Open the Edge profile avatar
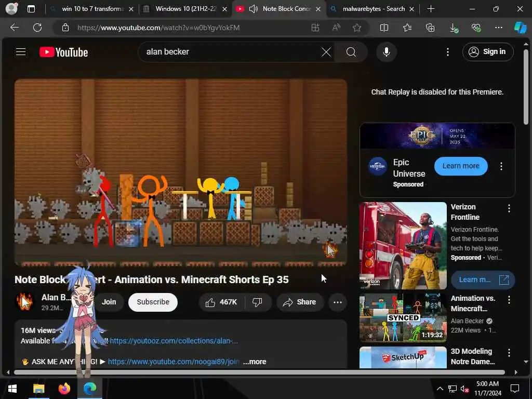The image size is (532, 399). (x=12, y=8)
